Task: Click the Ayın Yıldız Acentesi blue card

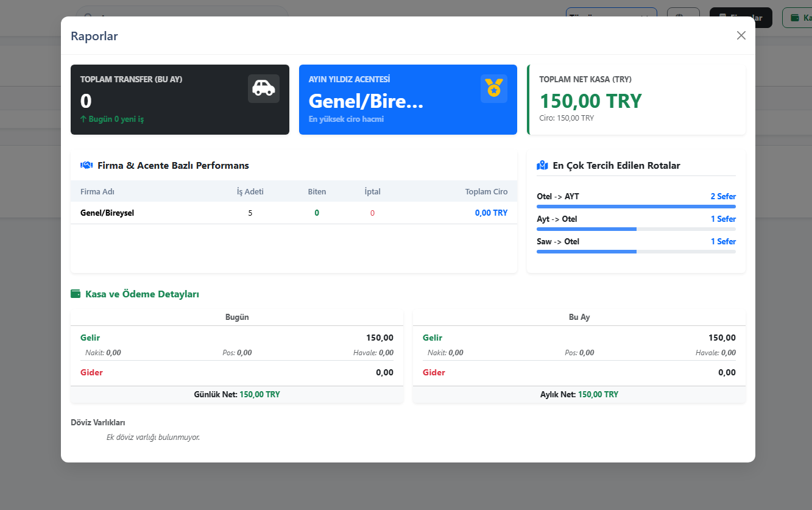Action: tap(408, 99)
